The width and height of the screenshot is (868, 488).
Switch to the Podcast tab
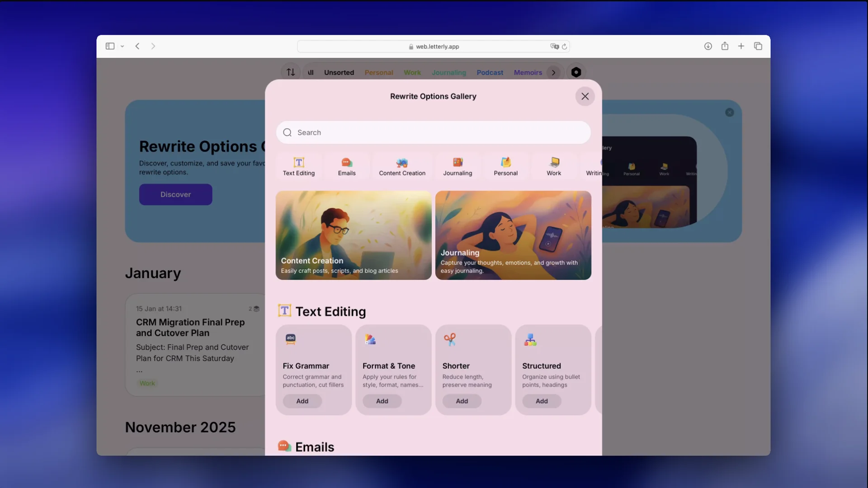[x=490, y=73]
